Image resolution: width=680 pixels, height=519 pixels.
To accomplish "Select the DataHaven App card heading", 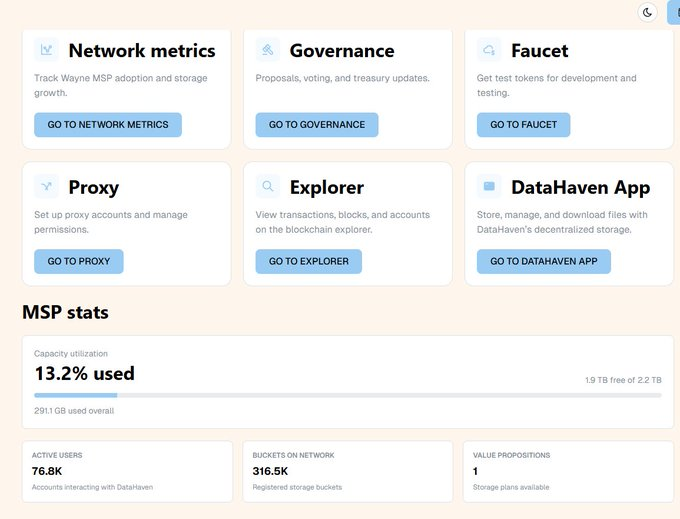I will click(581, 188).
